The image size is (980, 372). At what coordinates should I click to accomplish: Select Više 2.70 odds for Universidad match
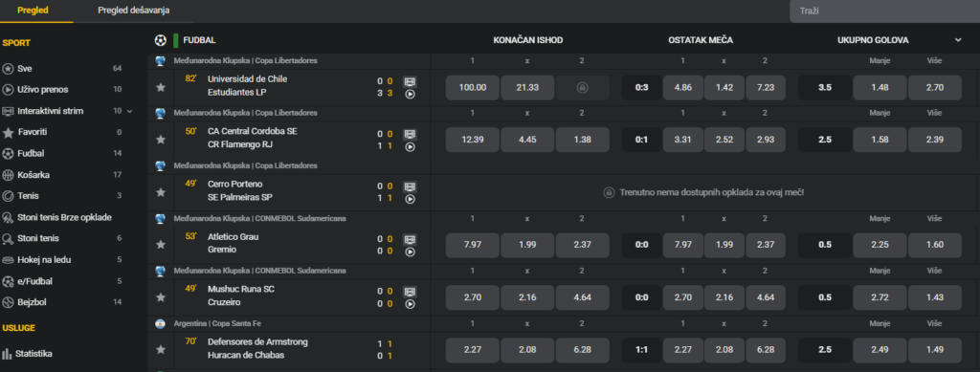934,87
